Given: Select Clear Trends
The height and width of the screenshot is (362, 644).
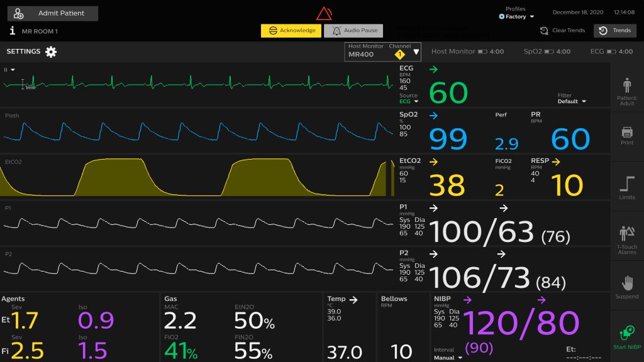Looking at the screenshot, I should point(562,31).
